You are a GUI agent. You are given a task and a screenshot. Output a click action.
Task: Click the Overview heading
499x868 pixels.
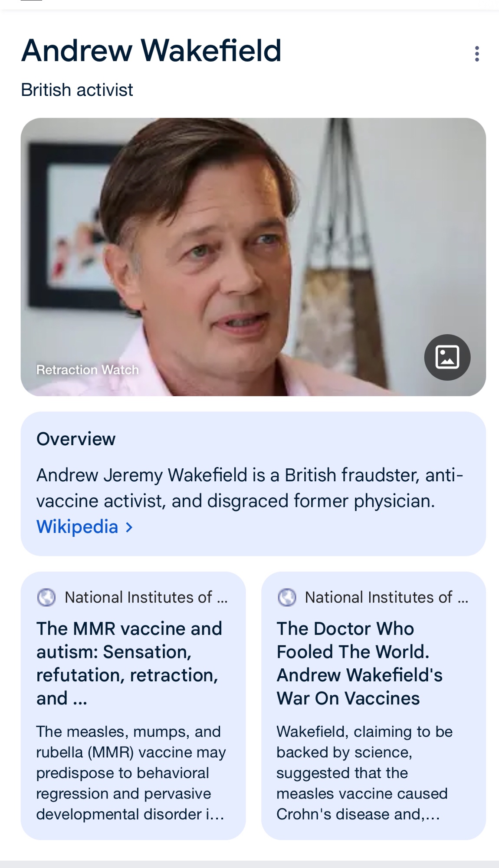(x=76, y=439)
